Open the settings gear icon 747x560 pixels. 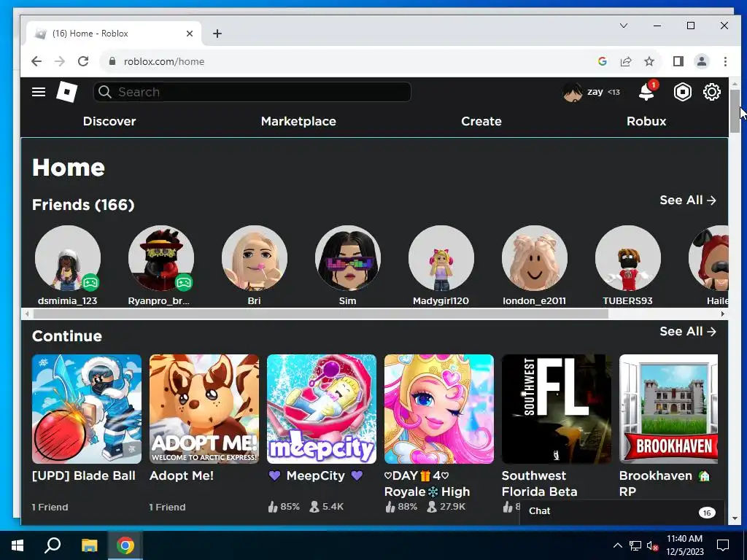tap(712, 92)
